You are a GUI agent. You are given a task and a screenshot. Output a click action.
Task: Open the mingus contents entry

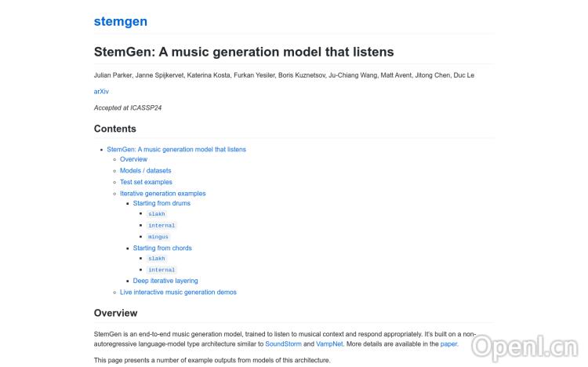coord(158,236)
